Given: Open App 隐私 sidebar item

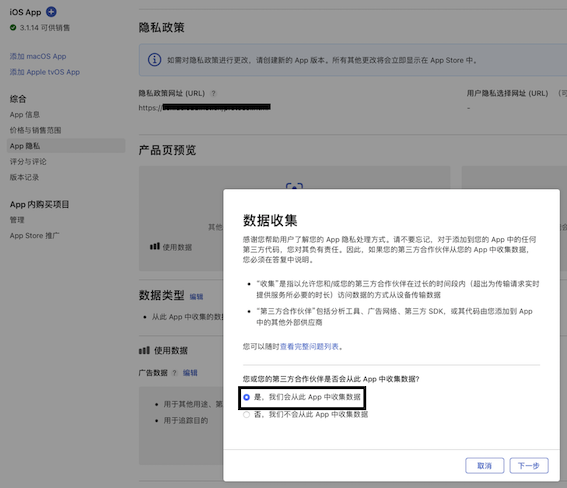Looking at the screenshot, I should [66, 146].
